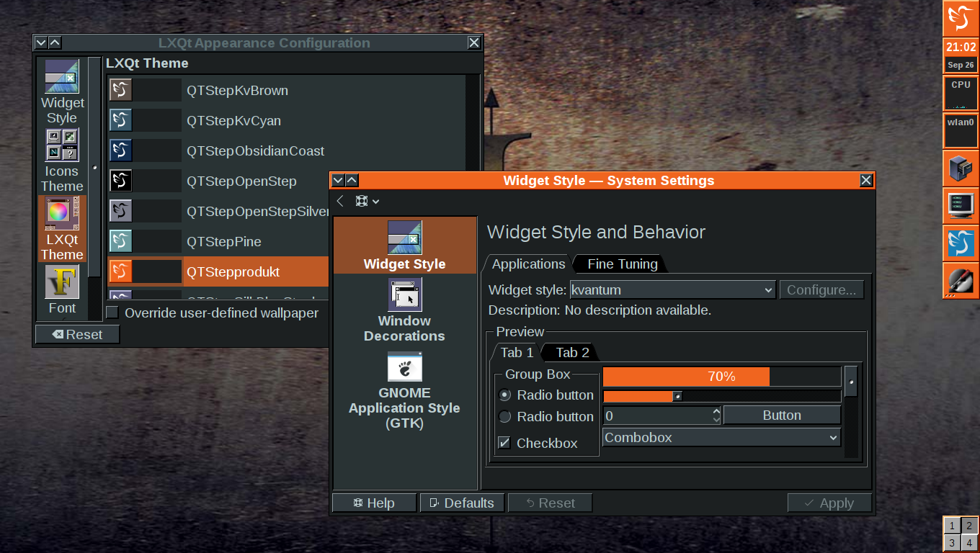Click the Defaults button
The height and width of the screenshot is (553, 980).
pyautogui.click(x=462, y=503)
